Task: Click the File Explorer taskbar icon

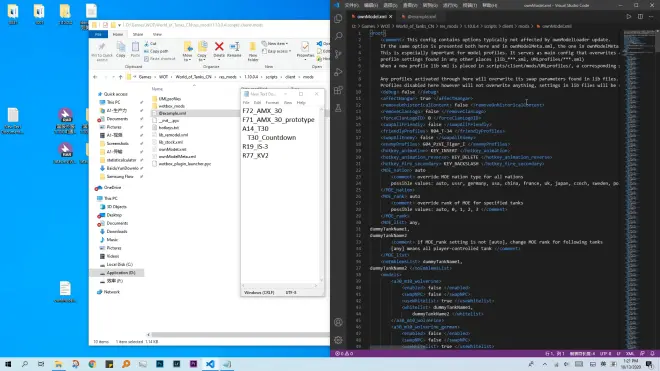Action: coord(59,364)
